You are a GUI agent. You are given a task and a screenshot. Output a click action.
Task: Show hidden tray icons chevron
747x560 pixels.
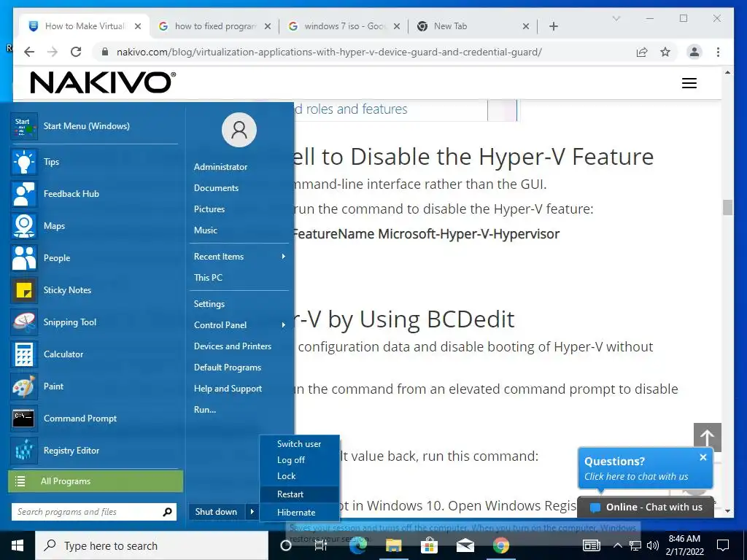tap(617, 545)
